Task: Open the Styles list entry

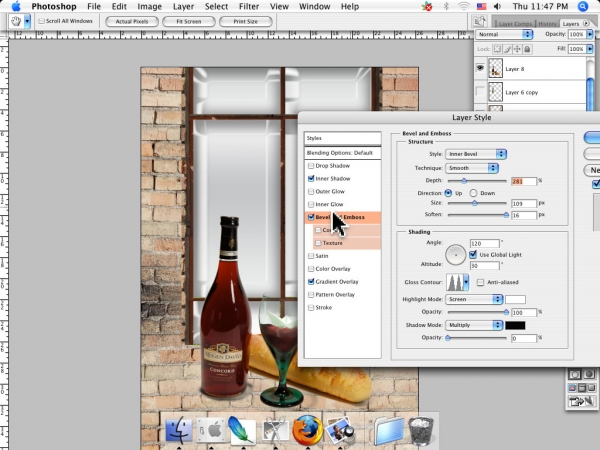Action: (342, 138)
